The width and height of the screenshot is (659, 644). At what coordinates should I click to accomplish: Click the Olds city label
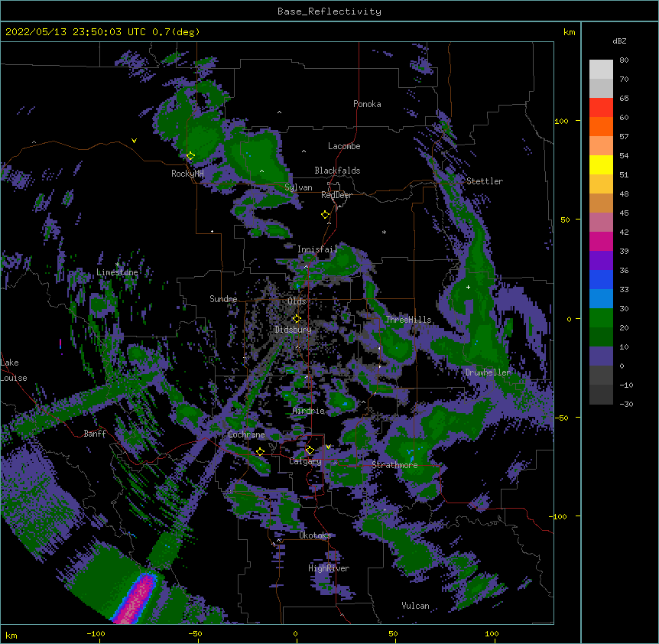[x=297, y=301]
